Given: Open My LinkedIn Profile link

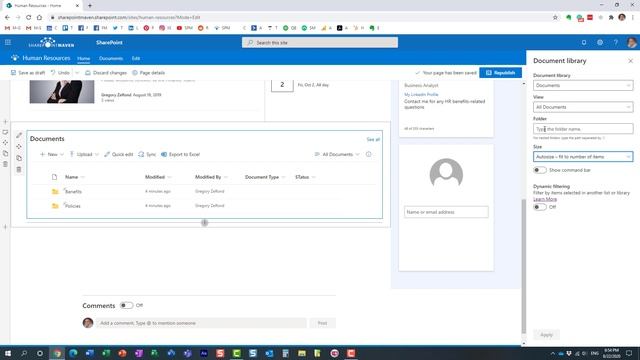Looking at the screenshot, I should pyautogui.click(x=421, y=94).
